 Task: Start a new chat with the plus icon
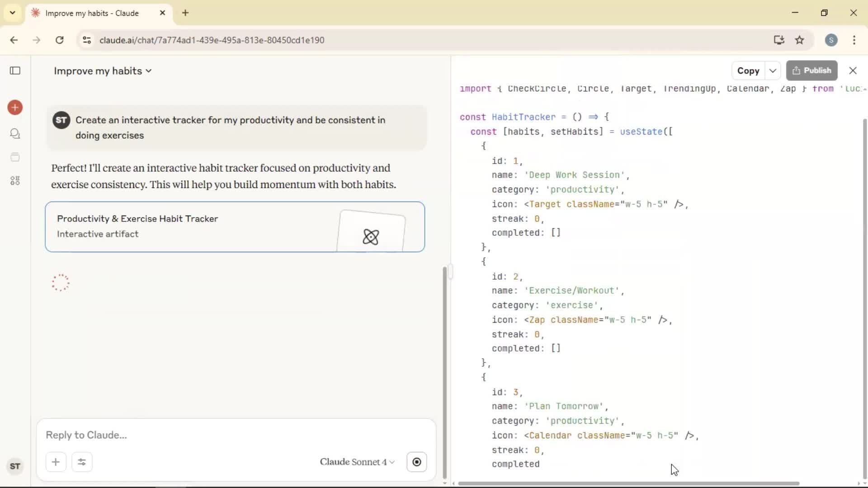click(x=15, y=108)
